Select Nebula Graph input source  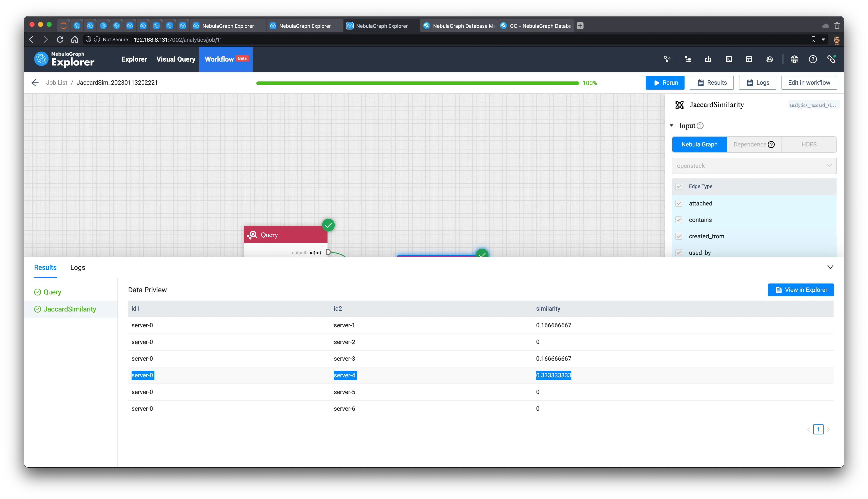point(699,145)
